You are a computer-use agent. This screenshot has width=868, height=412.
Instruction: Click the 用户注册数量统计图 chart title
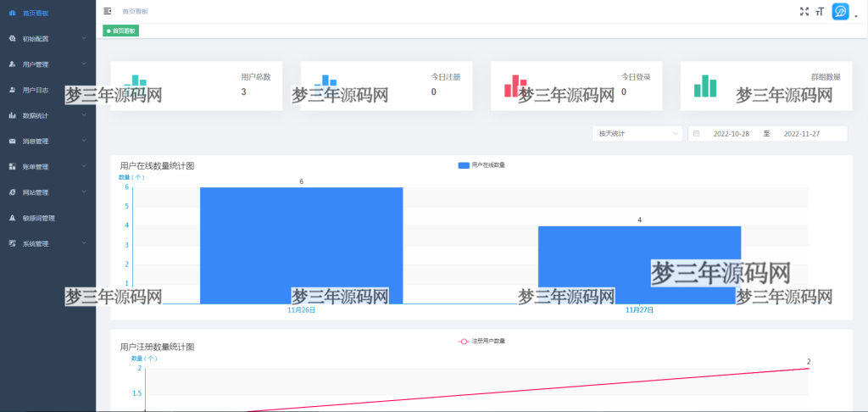(x=157, y=348)
